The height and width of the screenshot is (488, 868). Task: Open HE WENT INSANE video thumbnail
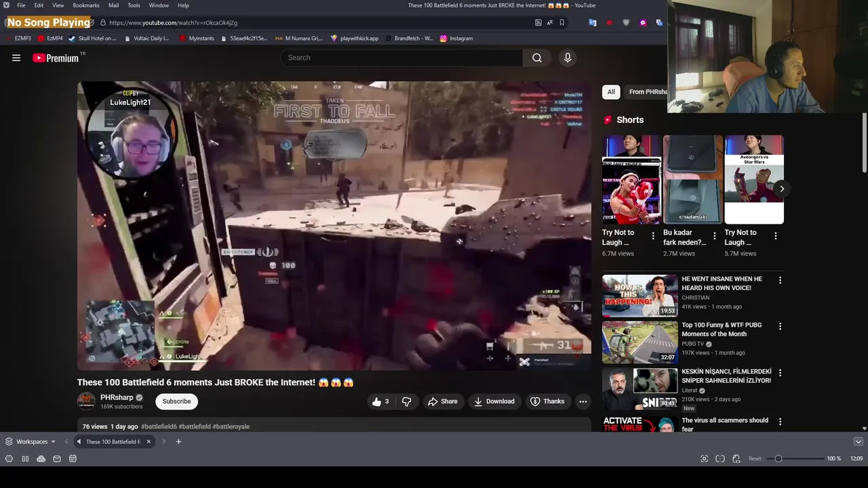[639, 296]
